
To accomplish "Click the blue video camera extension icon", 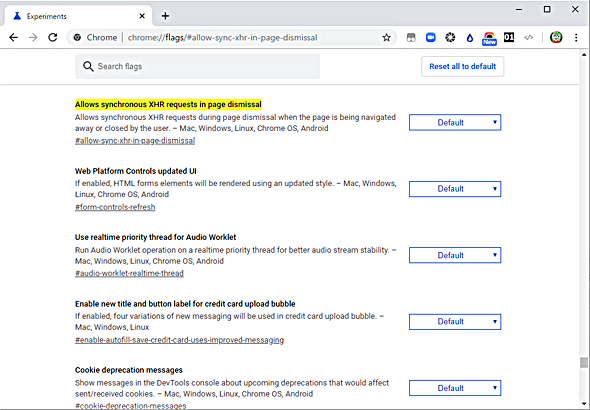I will tap(430, 37).
